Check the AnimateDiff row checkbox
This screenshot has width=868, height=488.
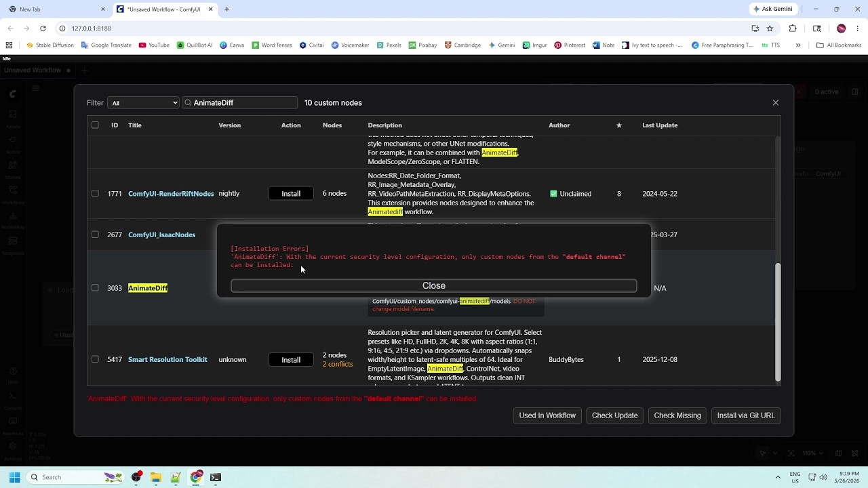(x=95, y=288)
